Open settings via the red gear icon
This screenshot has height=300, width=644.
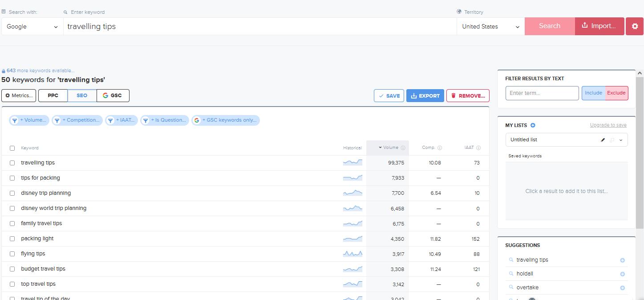coord(635,26)
